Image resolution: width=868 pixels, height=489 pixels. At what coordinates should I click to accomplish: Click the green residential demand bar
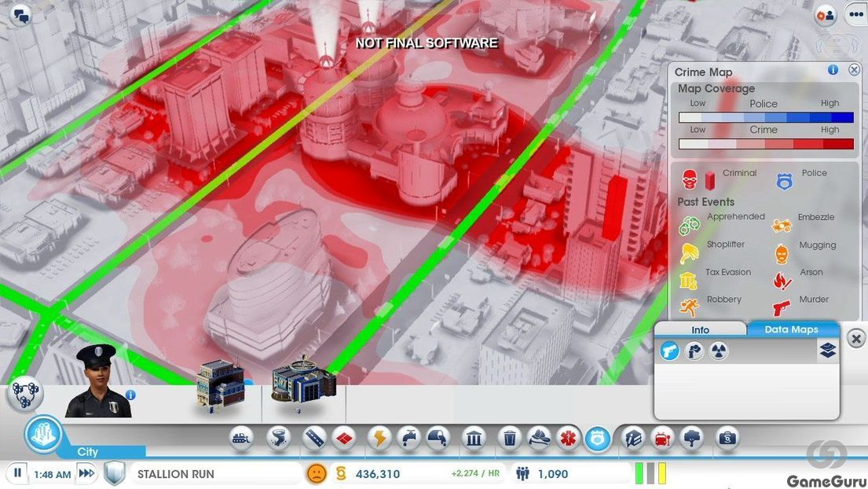pyautogui.click(x=639, y=473)
